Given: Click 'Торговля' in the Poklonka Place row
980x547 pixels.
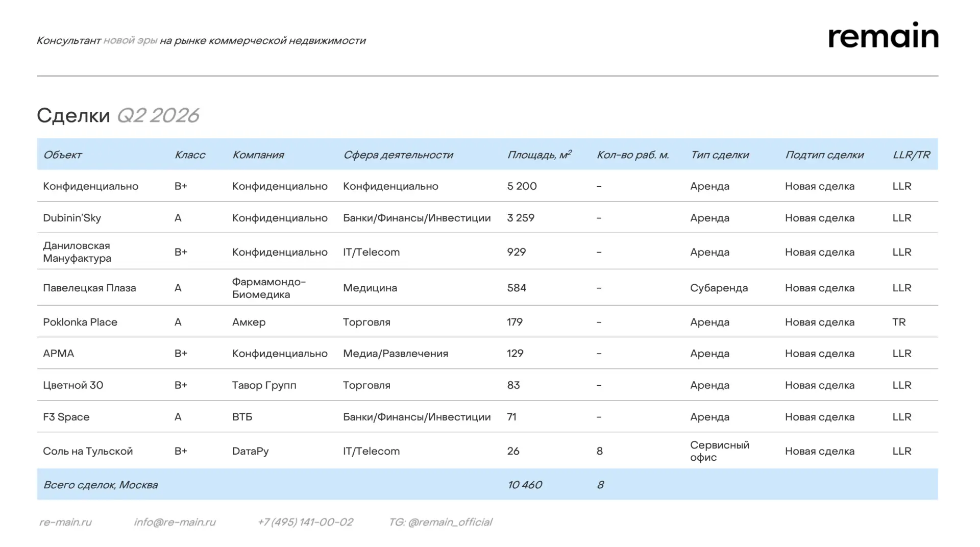Looking at the screenshot, I should (x=366, y=322).
